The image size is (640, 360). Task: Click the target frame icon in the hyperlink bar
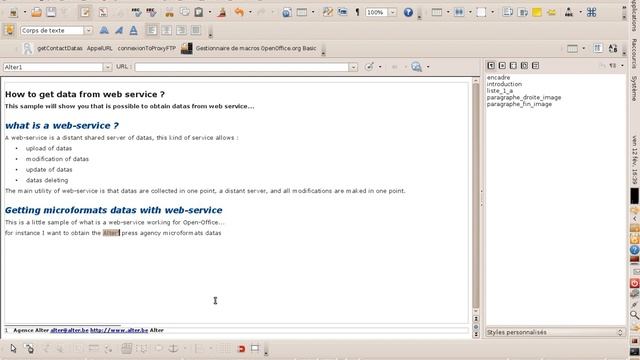pyautogui.click(x=369, y=67)
